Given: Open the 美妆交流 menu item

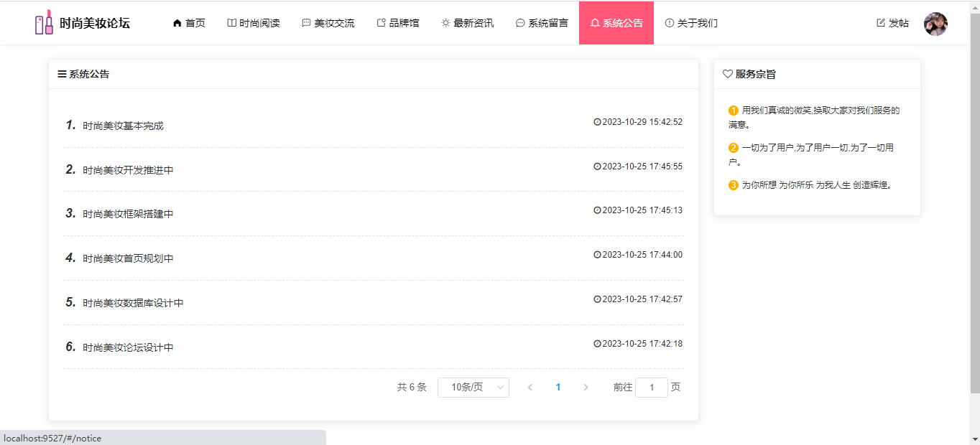Looking at the screenshot, I should (x=328, y=23).
